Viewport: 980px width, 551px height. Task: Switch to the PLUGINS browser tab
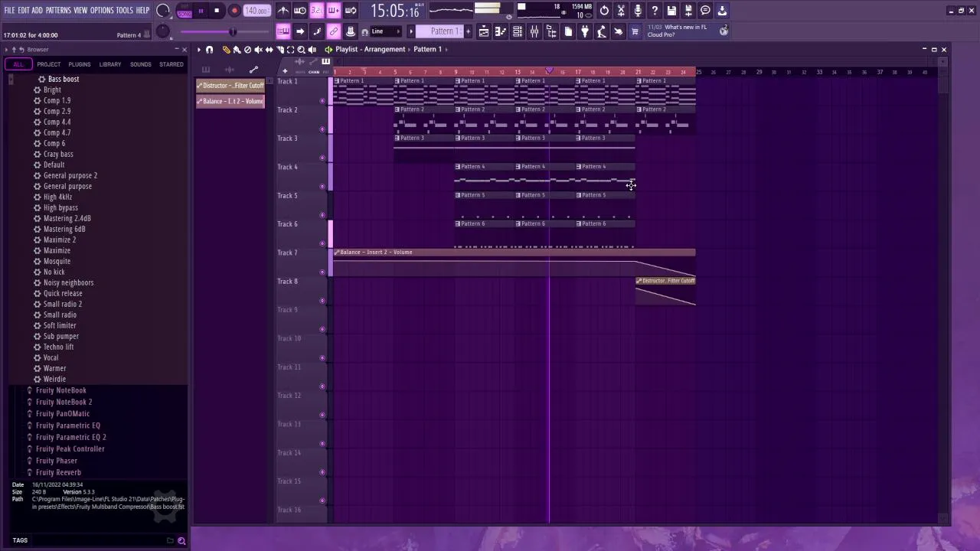point(80,64)
